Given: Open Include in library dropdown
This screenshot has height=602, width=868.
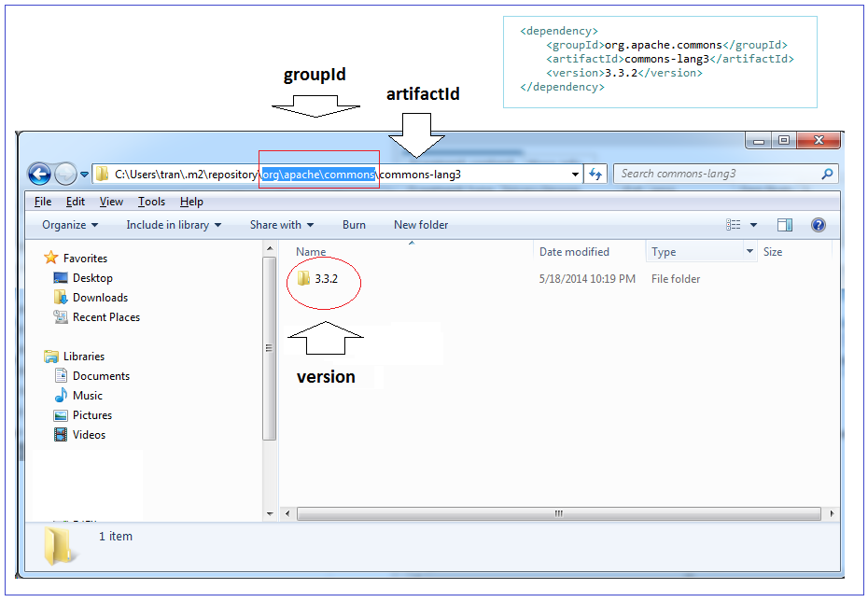Looking at the screenshot, I should tap(174, 225).
